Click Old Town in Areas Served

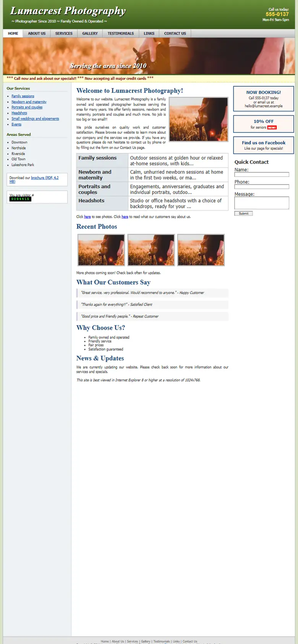18,159
